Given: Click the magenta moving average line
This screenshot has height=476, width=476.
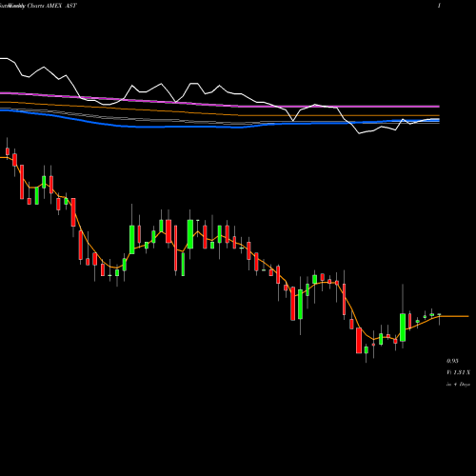Looking at the screenshot, I should click(220, 104).
